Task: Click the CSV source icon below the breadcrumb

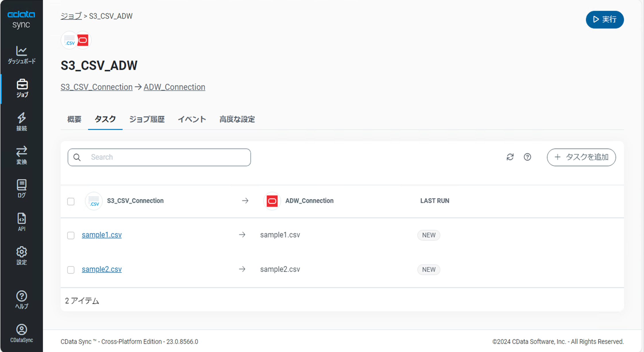Action: click(69, 40)
